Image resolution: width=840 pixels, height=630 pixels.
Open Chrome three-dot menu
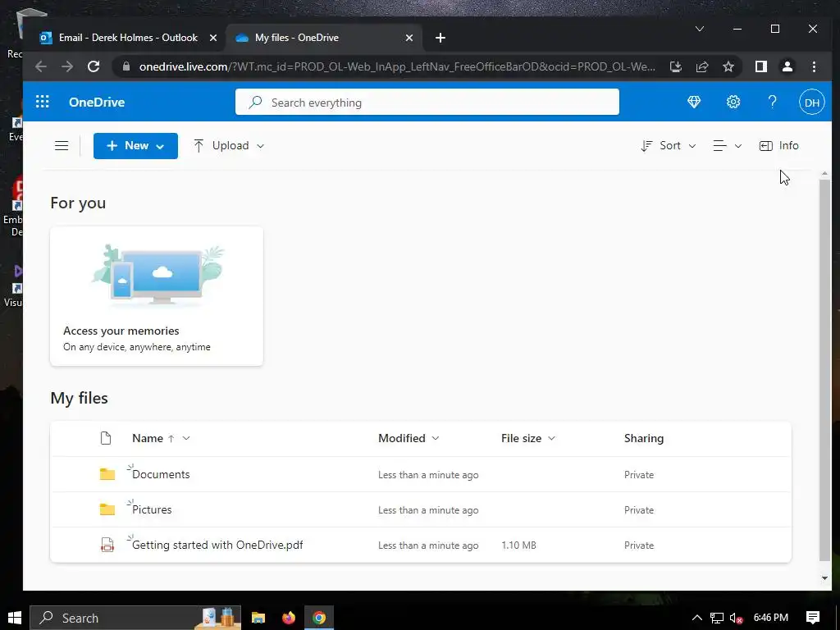click(814, 66)
